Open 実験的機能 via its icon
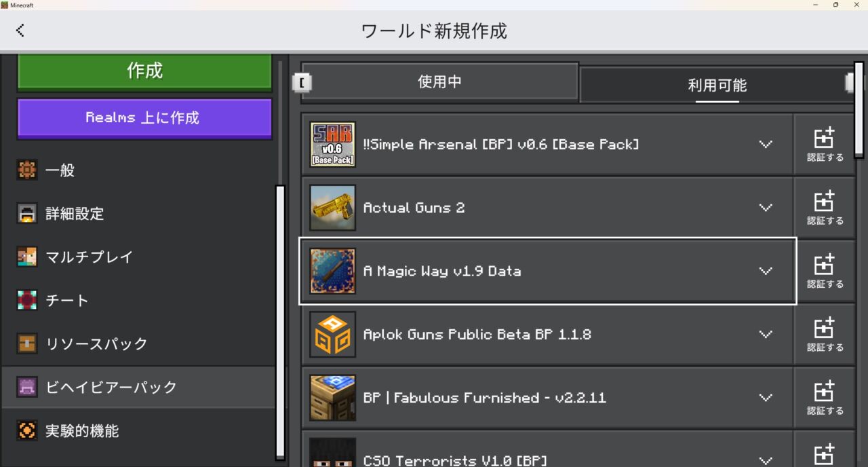 26,430
